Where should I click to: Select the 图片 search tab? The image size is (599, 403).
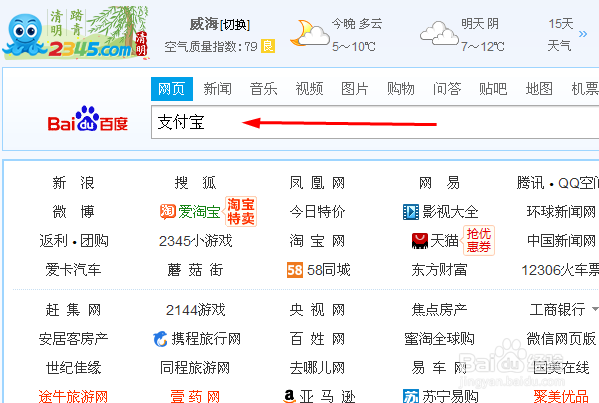[355, 89]
